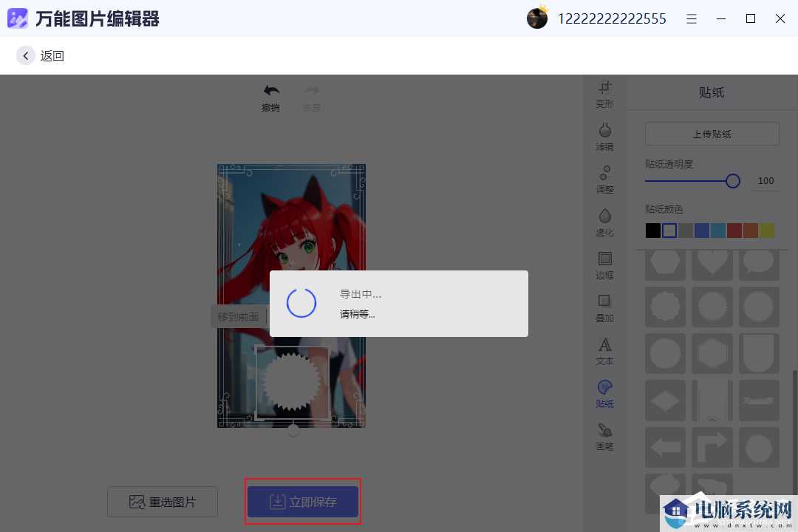Click the 请稍等... message text
The height and width of the screenshot is (532, 798).
pyautogui.click(x=358, y=314)
